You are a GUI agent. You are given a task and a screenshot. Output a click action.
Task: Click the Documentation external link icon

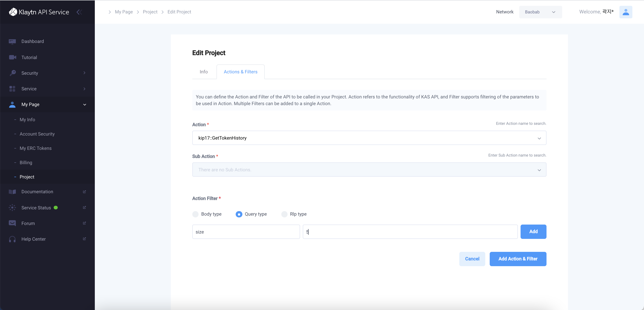click(85, 192)
